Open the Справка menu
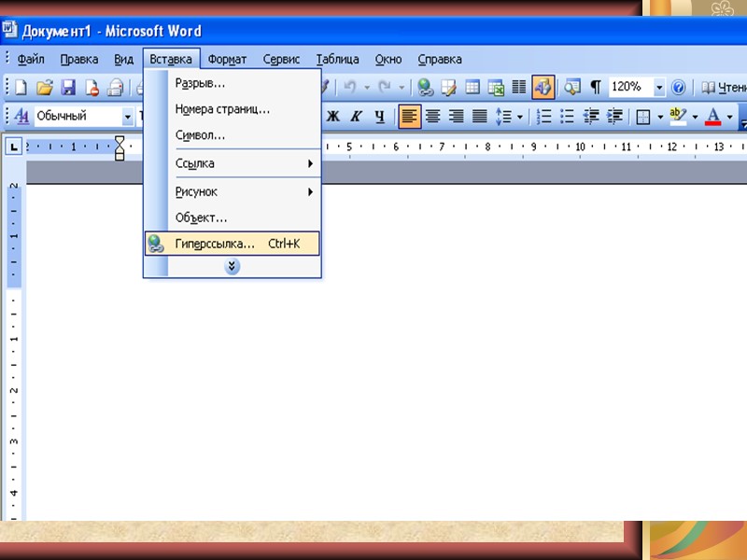The width and height of the screenshot is (747, 560). [440, 60]
